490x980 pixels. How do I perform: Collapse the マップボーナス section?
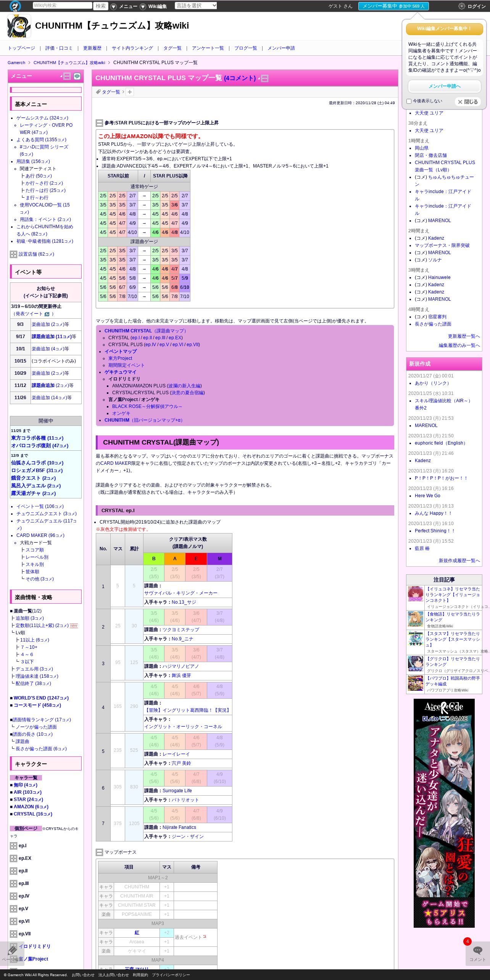99,852
